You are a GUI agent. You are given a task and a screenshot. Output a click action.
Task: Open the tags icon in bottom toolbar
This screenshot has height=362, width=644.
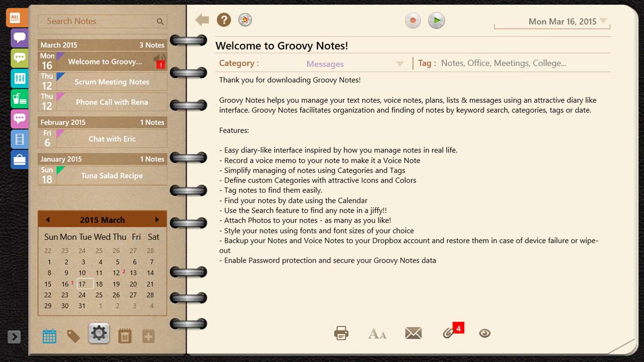[73, 336]
